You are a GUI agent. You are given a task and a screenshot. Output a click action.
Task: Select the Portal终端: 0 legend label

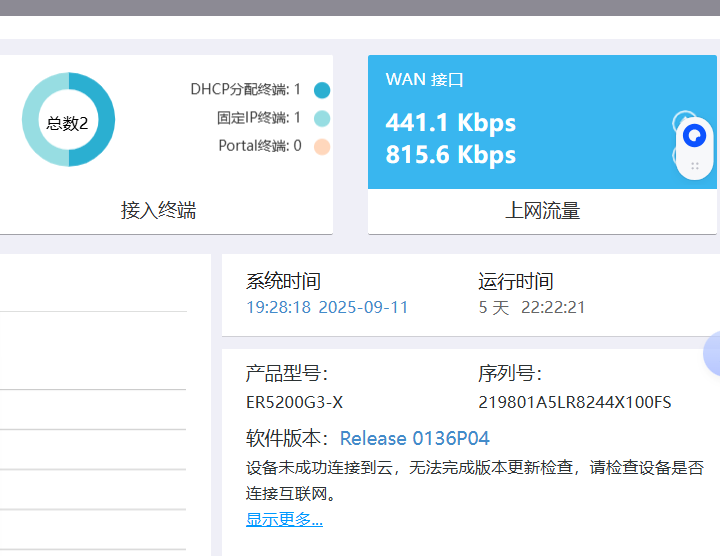(260, 146)
